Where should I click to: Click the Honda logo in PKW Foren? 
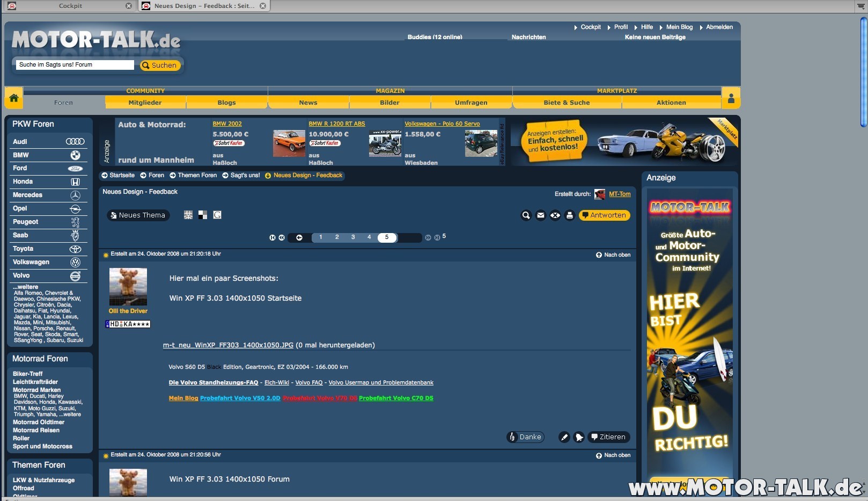tap(75, 181)
